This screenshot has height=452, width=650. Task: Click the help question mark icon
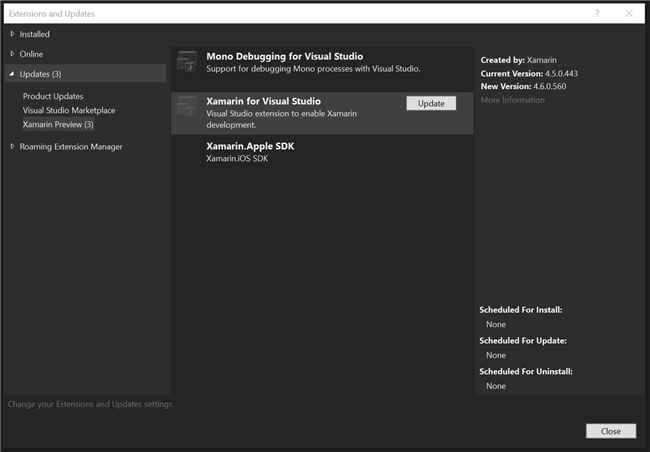(597, 13)
